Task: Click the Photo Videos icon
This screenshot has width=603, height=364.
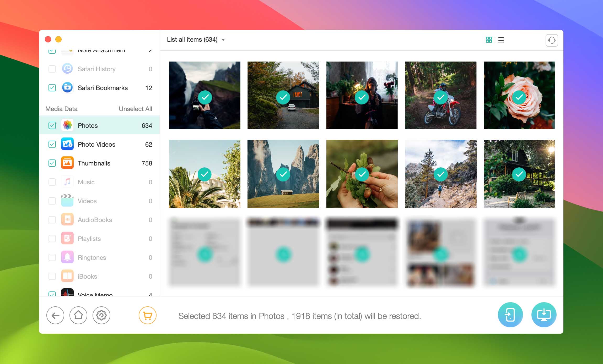Action: (67, 144)
